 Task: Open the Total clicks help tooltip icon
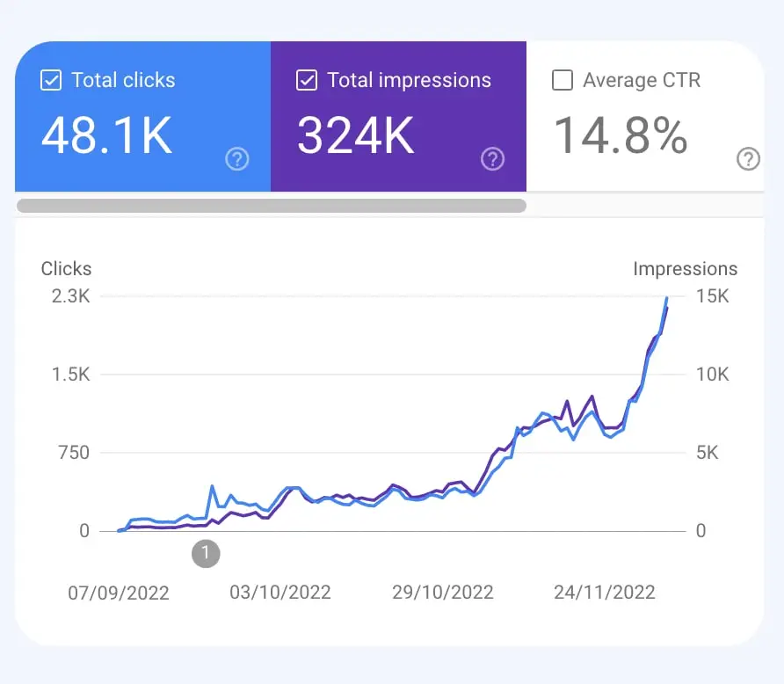click(x=236, y=159)
